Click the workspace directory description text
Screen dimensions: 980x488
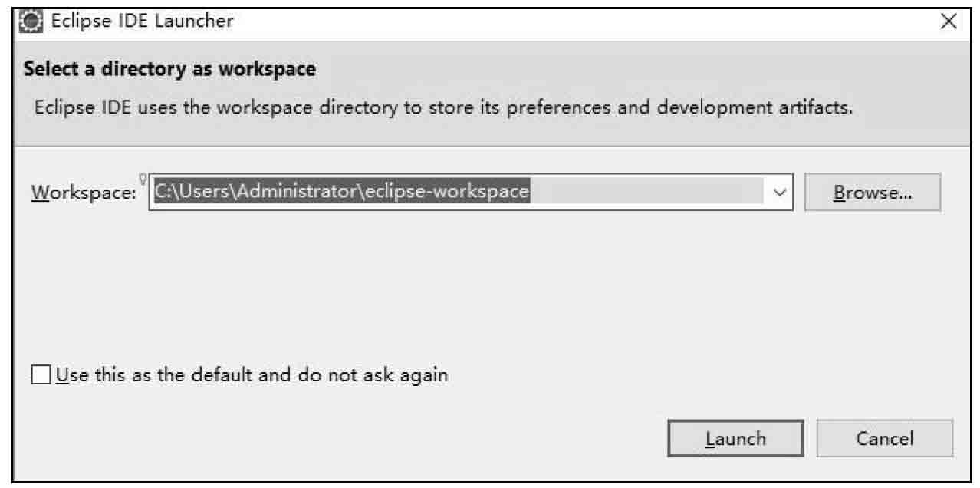tap(443, 107)
